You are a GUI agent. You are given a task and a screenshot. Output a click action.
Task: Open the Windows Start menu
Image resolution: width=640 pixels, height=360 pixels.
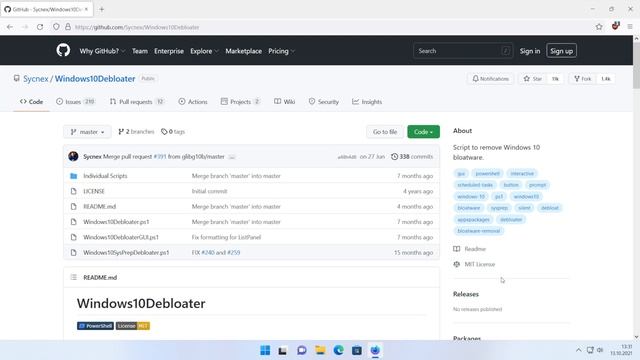pos(265,350)
